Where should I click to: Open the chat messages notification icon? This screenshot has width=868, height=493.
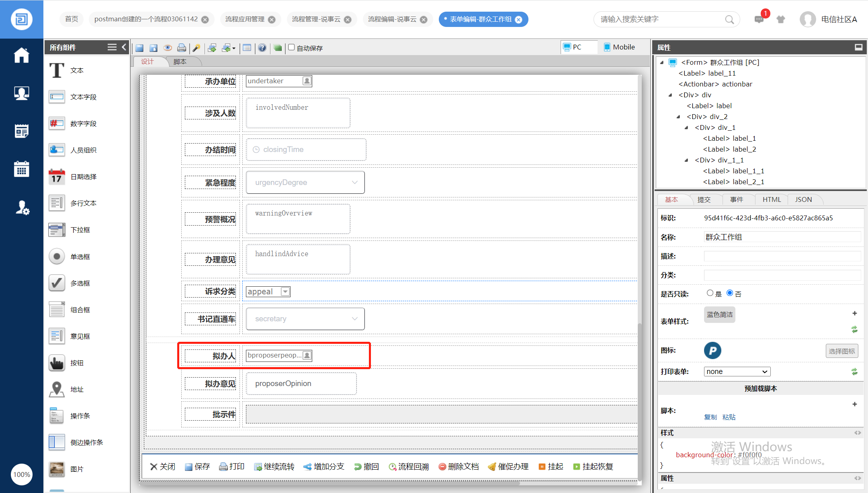click(x=759, y=19)
